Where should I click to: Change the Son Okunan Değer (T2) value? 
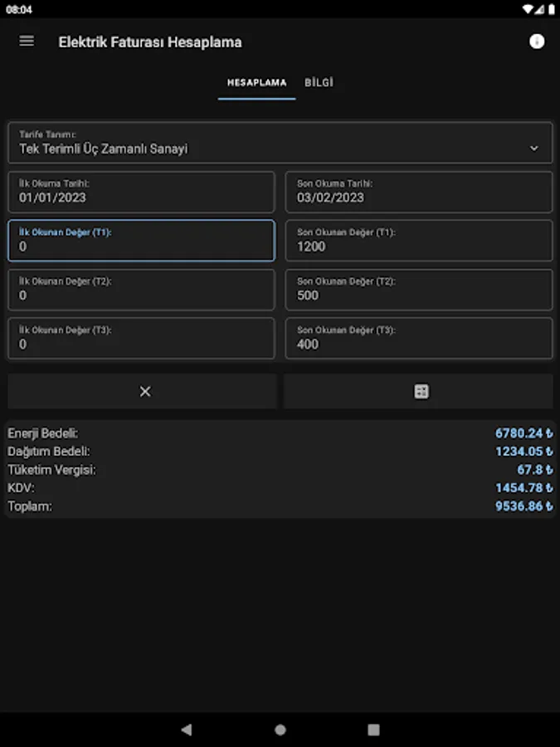point(419,290)
